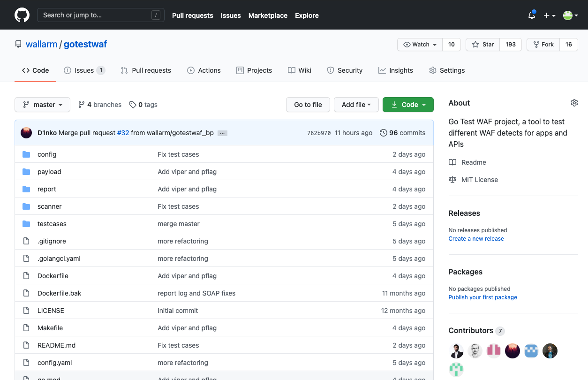View the 0 tags link
This screenshot has width=588, height=380.
pyautogui.click(x=143, y=105)
